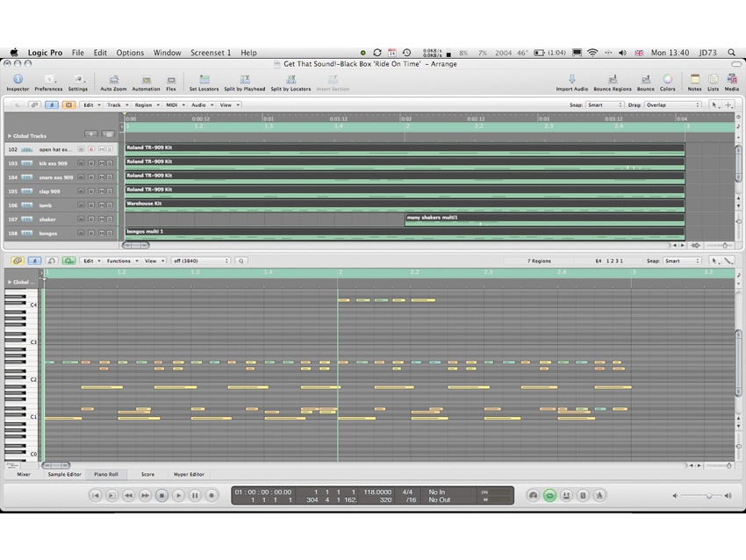The height and width of the screenshot is (560, 746).
Task: Solo the bongos track
Action: point(110,233)
